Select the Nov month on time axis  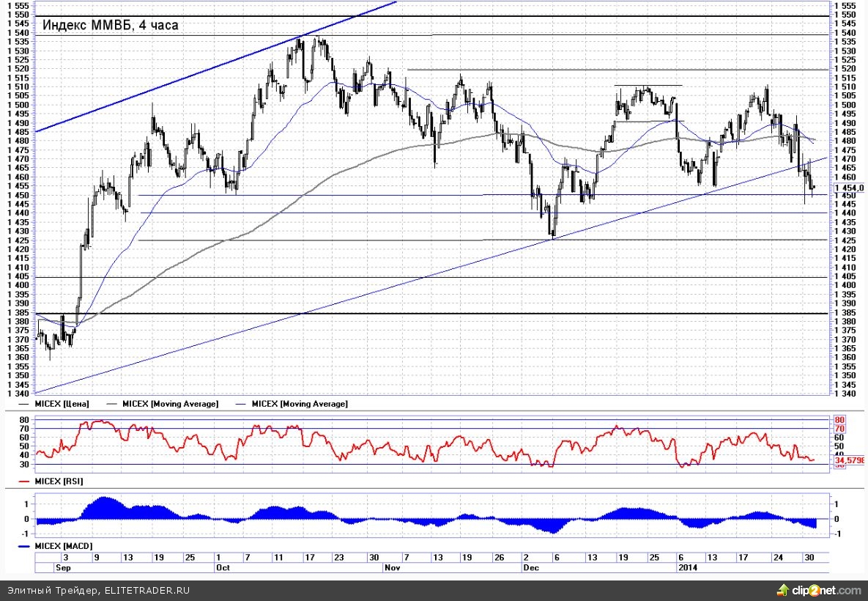[x=393, y=567]
